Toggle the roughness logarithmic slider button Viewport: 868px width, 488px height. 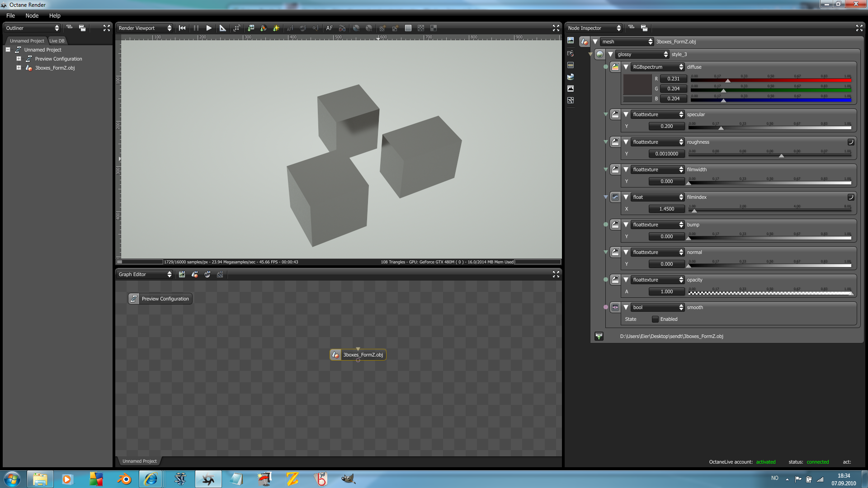850,142
